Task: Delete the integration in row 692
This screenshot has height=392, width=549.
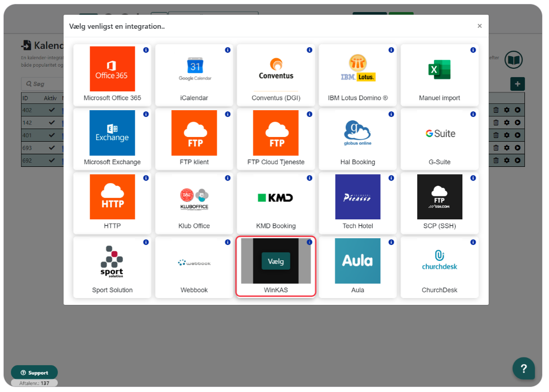Action: click(496, 160)
